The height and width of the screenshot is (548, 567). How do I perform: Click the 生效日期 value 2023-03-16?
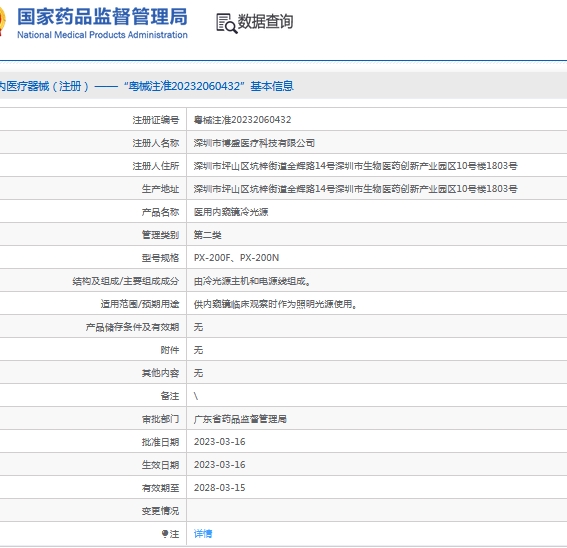pos(219,465)
